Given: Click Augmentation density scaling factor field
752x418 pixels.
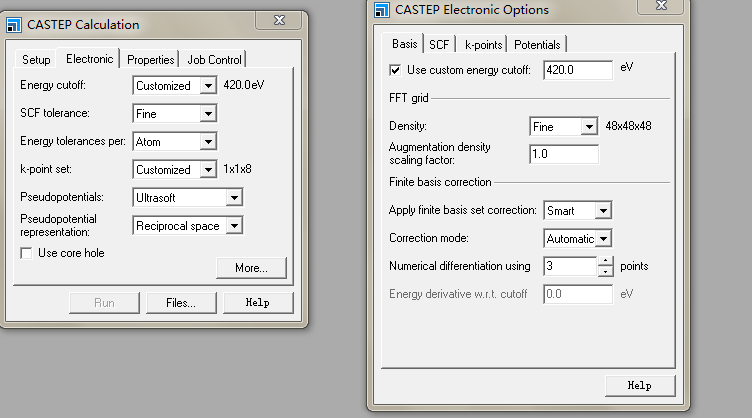Looking at the screenshot, I should pos(564,154).
